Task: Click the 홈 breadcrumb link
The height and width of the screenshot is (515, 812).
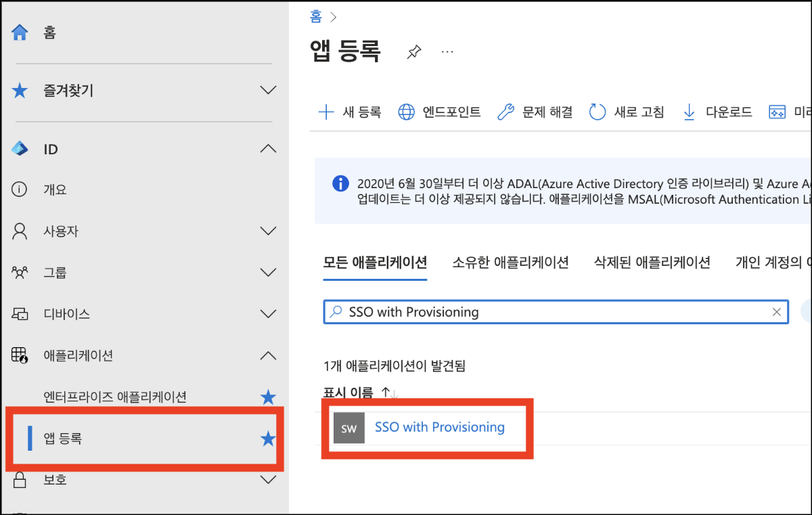Action: (316, 17)
